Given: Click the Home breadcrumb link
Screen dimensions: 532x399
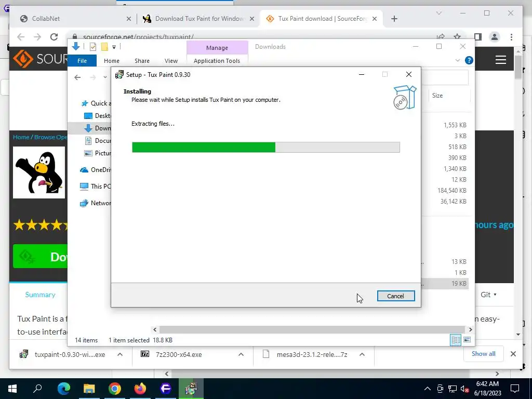Looking at the screenshot, I should (21, 137).
